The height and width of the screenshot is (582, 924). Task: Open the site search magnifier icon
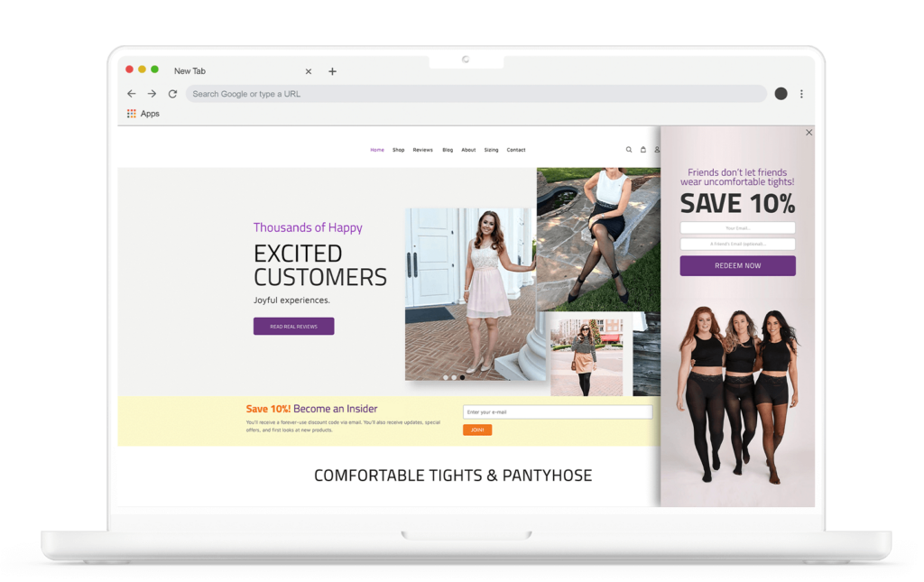coord(629,150)
